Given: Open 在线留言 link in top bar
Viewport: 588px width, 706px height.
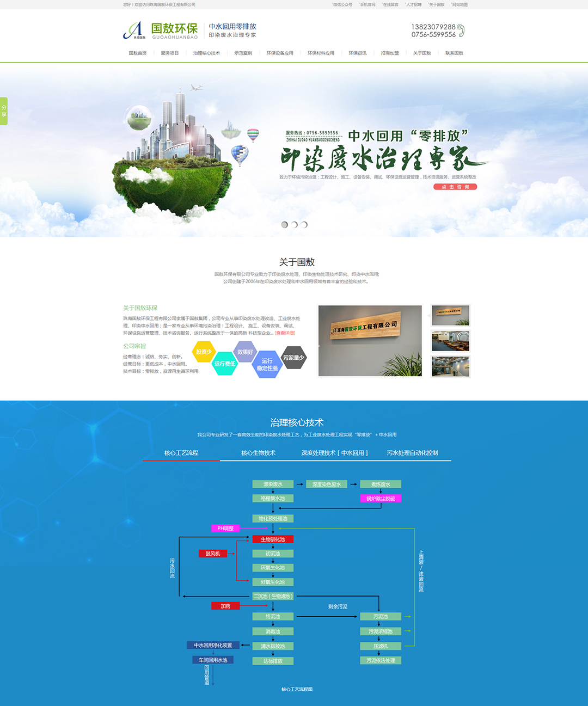Looking at the screenshot, I should point(390,5).
